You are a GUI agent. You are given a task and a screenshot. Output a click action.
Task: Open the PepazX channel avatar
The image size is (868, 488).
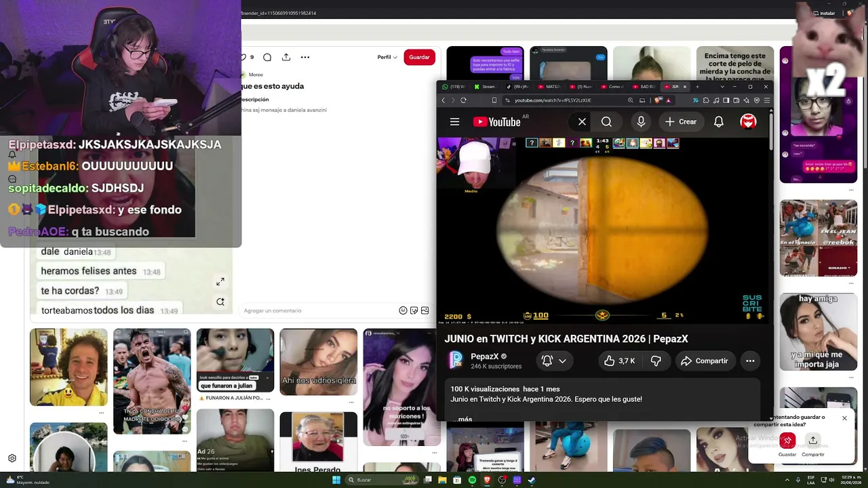456,360
